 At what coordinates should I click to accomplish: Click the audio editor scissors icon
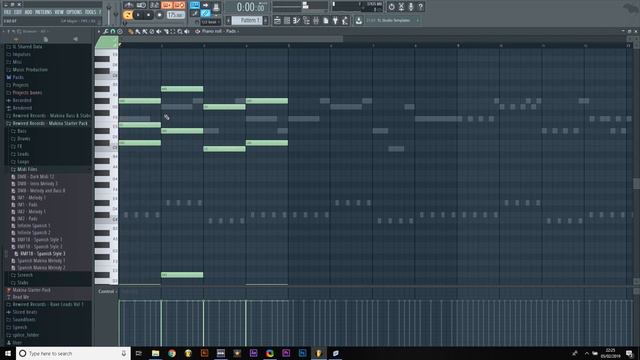(x=401, y=7)
